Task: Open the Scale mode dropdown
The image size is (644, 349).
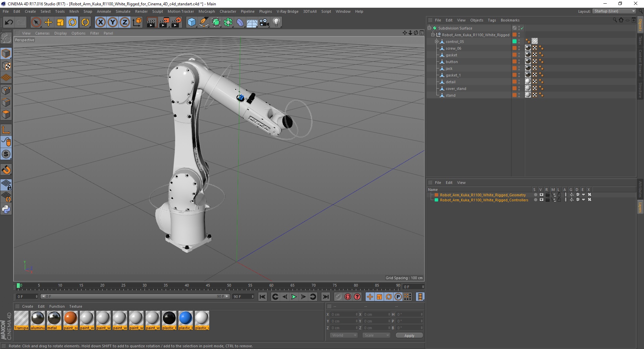Action: click(x=376, y=335)
